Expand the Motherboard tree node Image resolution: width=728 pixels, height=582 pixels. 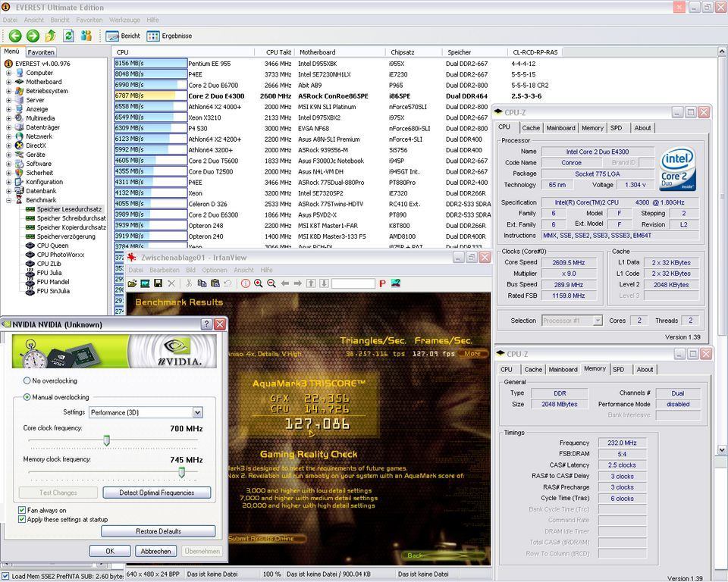click(x=8, y=82)
